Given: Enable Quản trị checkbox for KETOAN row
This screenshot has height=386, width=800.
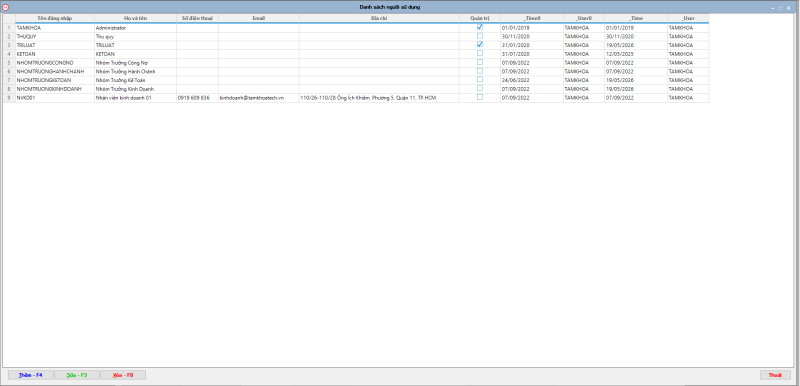Looking at the screenshot, I should pos(480,54).
